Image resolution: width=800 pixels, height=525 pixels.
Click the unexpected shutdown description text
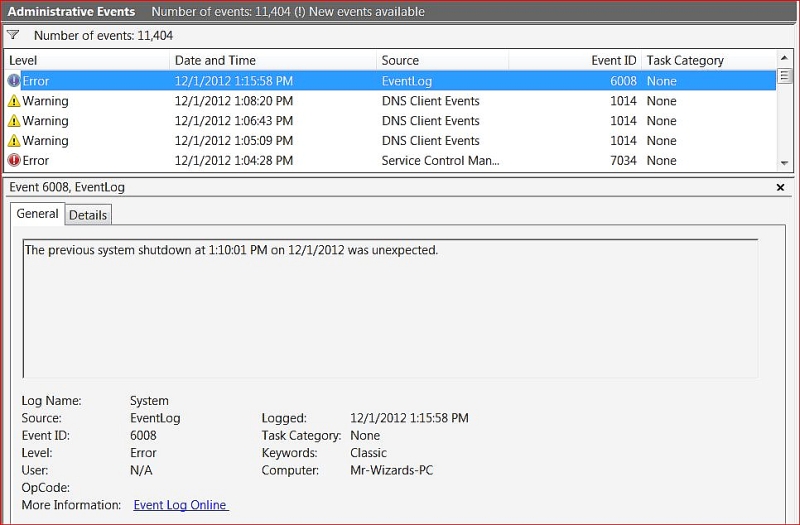[231, 250]
